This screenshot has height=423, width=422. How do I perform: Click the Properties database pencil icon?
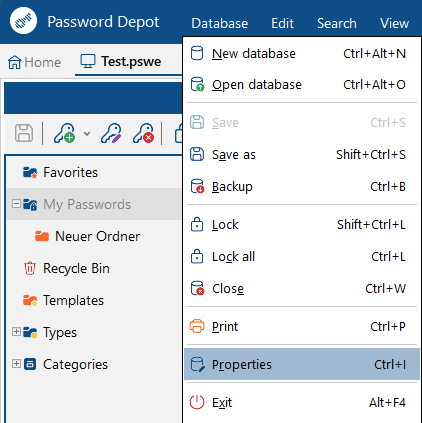coord(197,364)
